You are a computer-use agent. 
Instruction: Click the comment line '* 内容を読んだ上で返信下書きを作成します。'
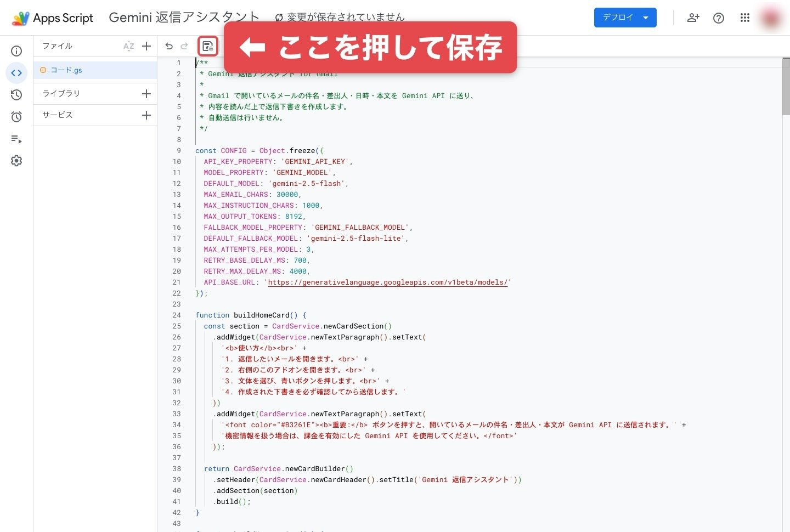click(x=274, y=107)
